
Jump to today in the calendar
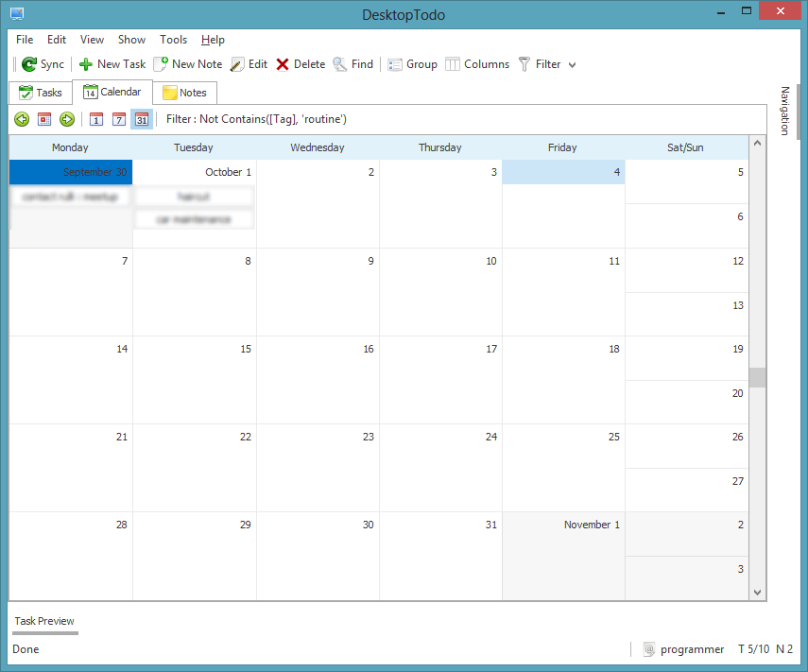44,119
